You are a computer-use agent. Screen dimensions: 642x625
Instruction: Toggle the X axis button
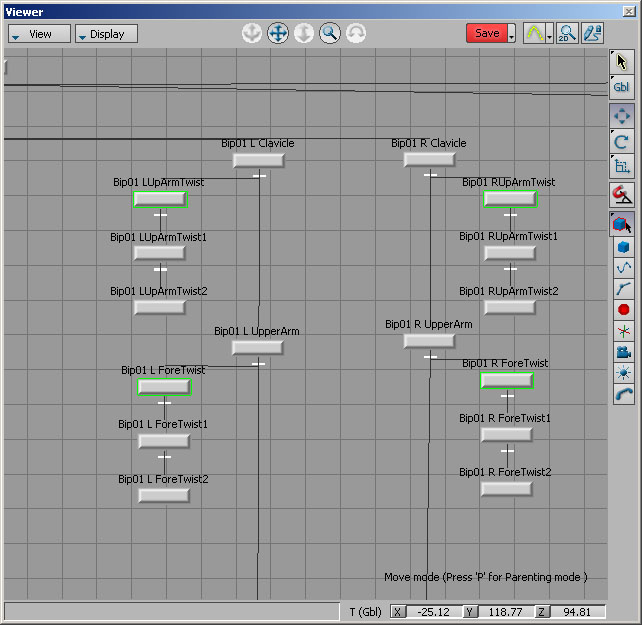point(397,612)
